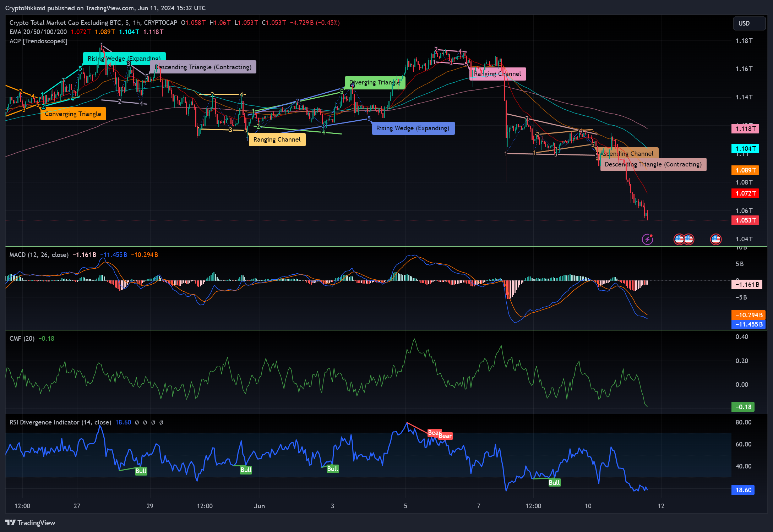Click the Jun label on time axis
773x532 pixels.
coord(259,506)
